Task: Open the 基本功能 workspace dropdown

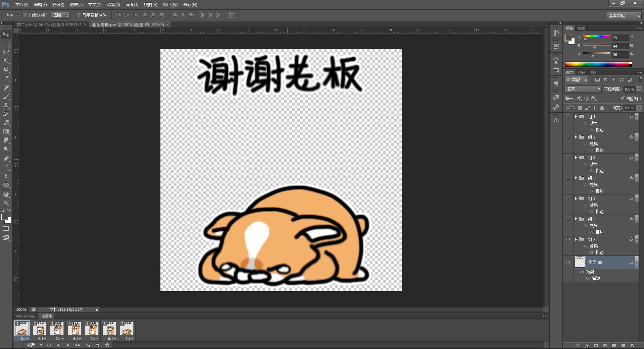Action: pyautogui.click(x=624, y=15)
